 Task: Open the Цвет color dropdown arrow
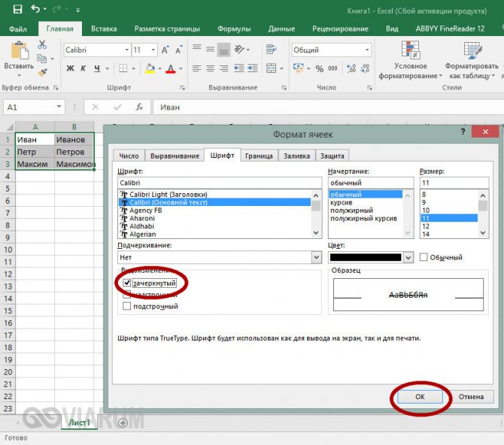pos(408,257)
